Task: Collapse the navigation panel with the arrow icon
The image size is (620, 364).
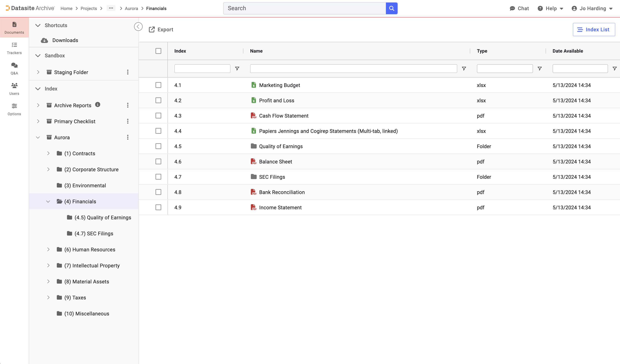Action: (138, 27)
